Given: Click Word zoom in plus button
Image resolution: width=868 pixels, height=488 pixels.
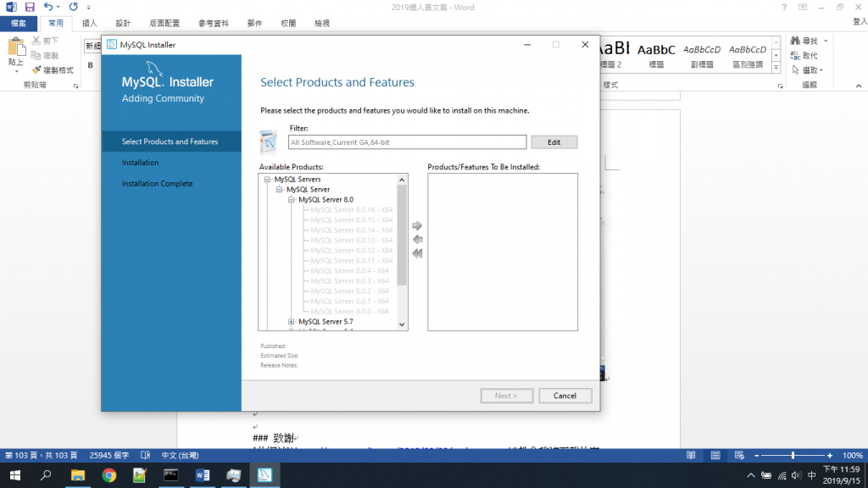Looking at the screenshot, I should point(829,455).
